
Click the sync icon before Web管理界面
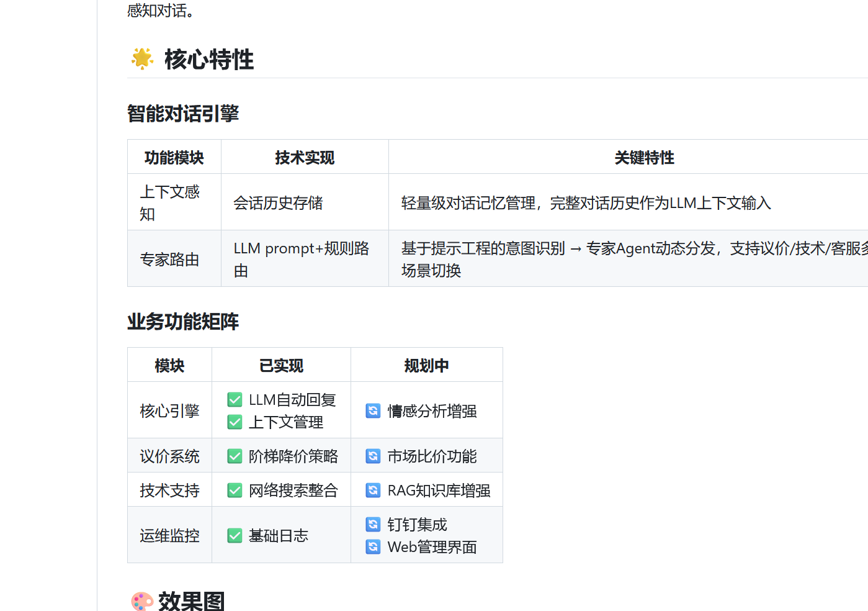(x=373, y=547)
